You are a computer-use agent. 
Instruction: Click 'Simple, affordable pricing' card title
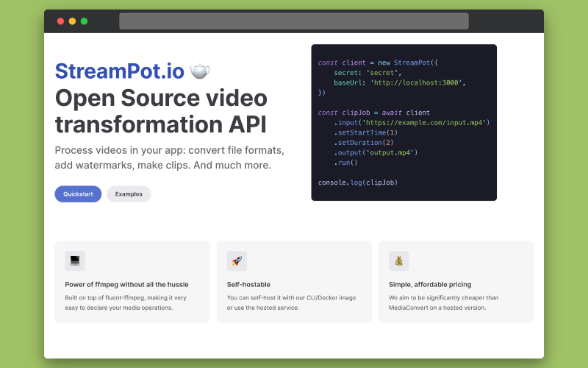[430, 285]
